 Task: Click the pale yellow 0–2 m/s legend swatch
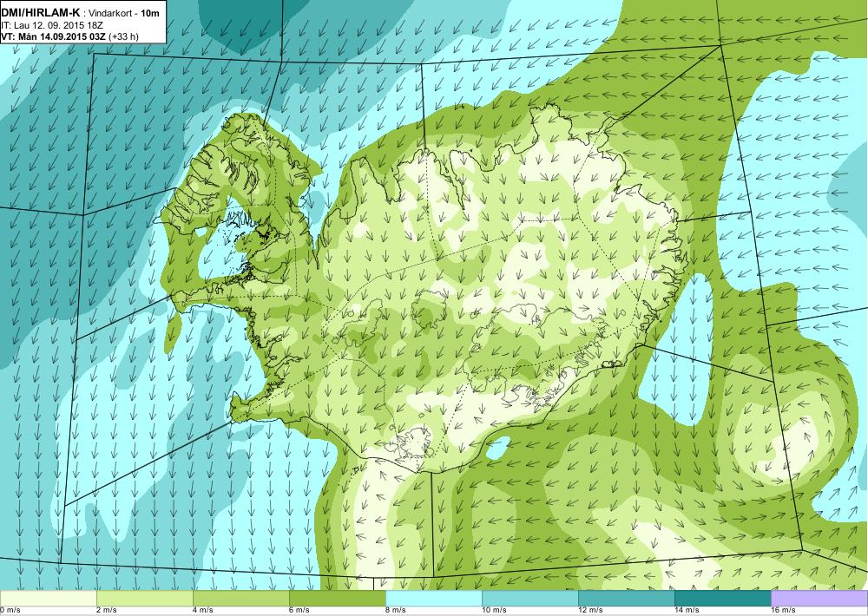(49, 599)
